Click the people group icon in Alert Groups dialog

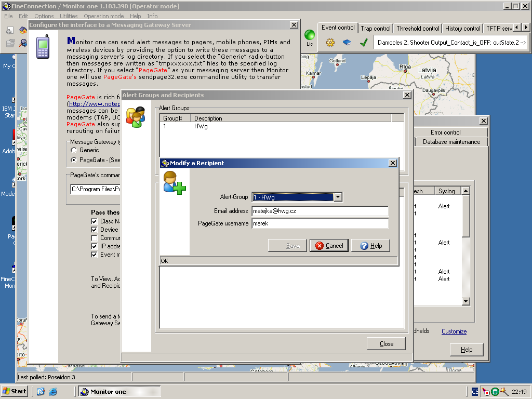click(136, 117)
